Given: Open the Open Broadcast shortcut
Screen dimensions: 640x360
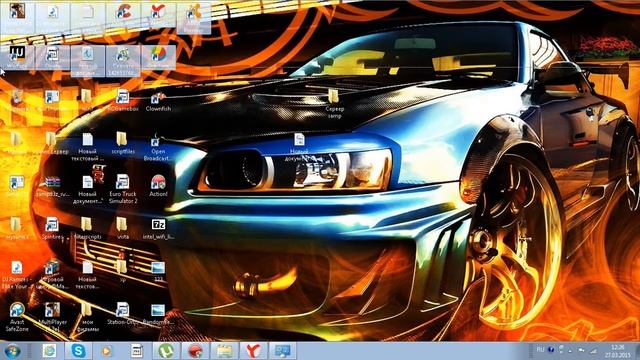Looking at the screenshot, I should (157, 148).
